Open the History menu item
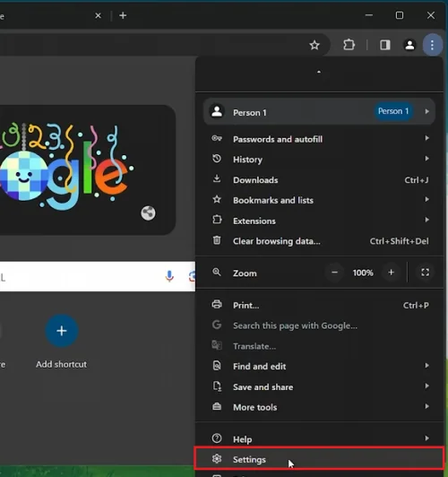448x477 pixels. click(x=319, y=160)
